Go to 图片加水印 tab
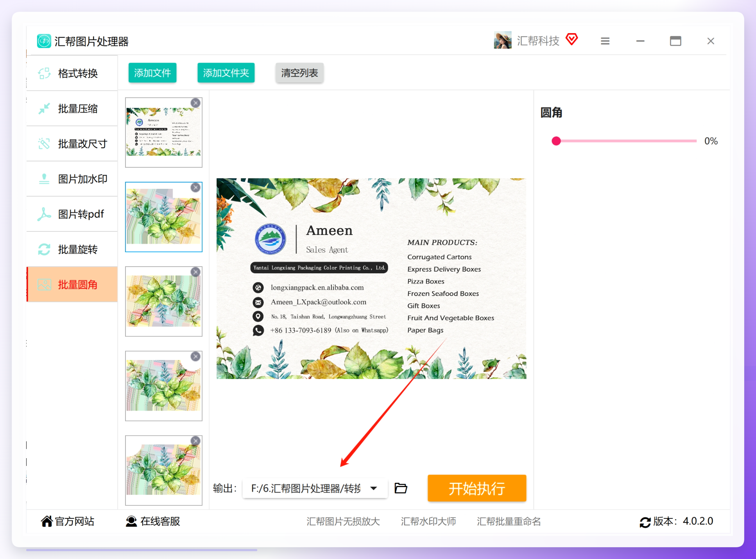Viewport: 756px width, 559px height. tap(72, 179)
